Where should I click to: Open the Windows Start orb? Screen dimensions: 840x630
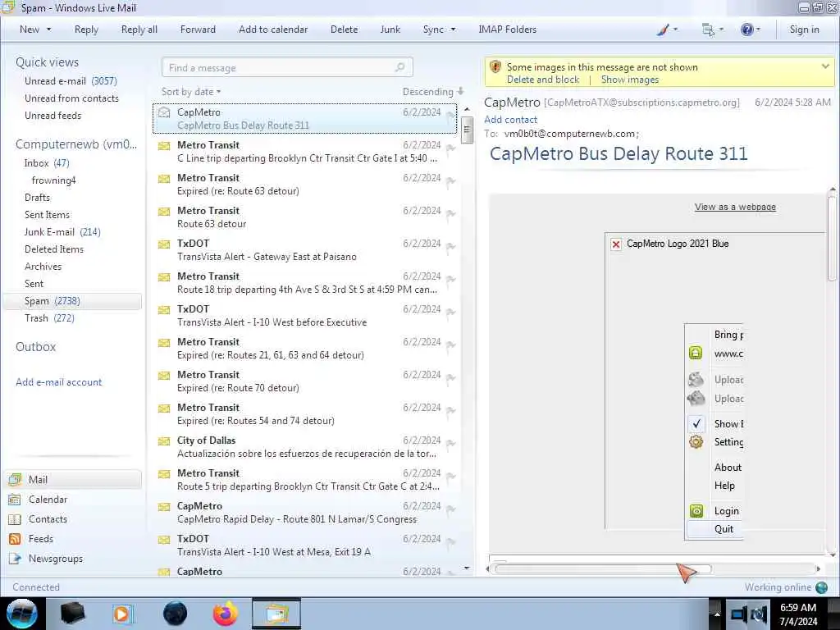(22, 614)
